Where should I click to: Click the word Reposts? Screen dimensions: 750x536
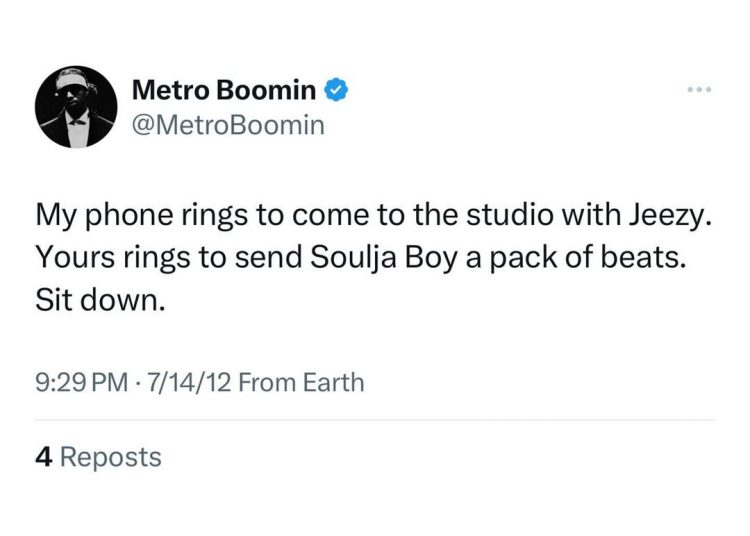(111, 457)
